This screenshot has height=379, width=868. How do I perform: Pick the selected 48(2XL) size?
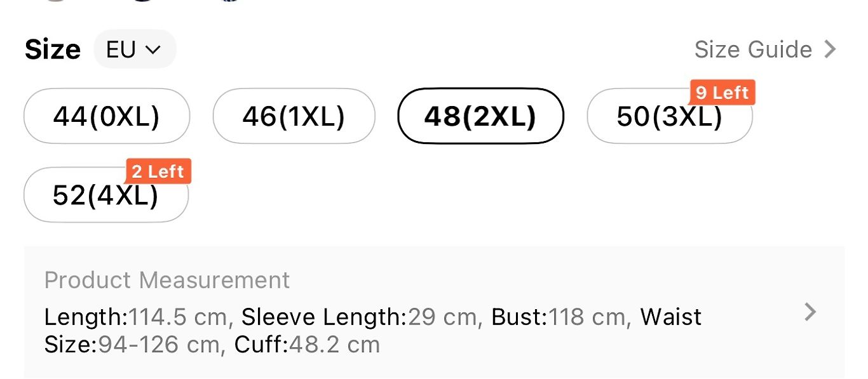[480, 116]
